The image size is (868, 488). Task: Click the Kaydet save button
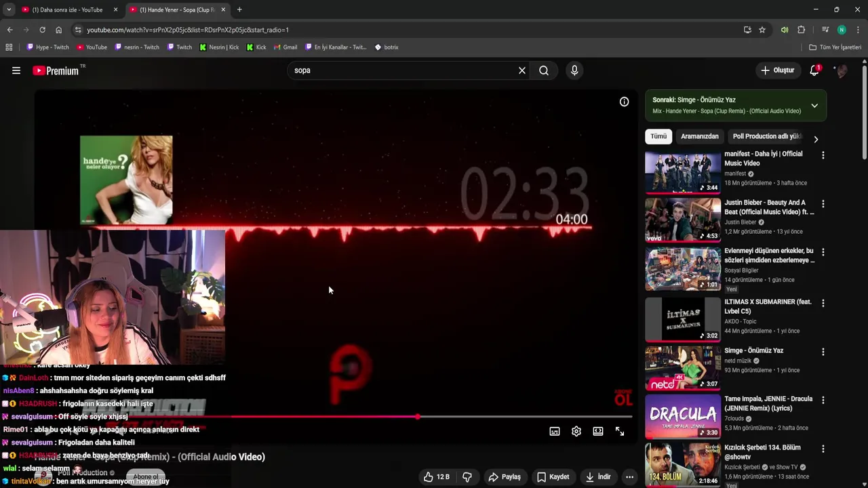(x=553, y=477)
